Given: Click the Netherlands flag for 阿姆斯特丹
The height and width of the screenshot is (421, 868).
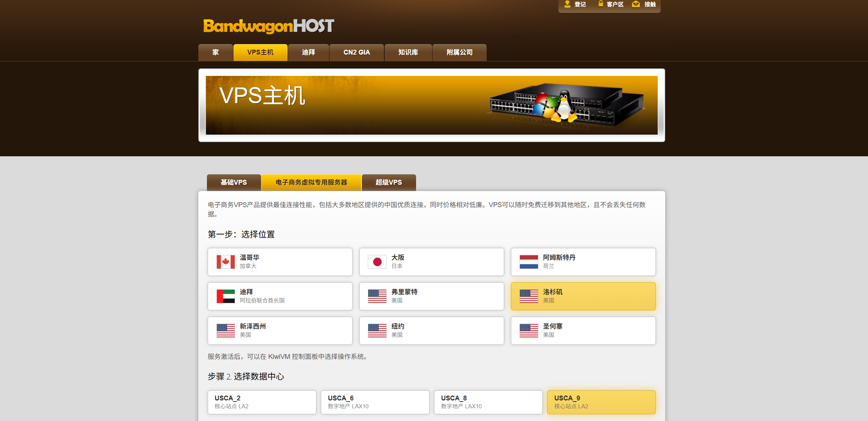Looking at the screenshot, I should (x=529, y=262).
